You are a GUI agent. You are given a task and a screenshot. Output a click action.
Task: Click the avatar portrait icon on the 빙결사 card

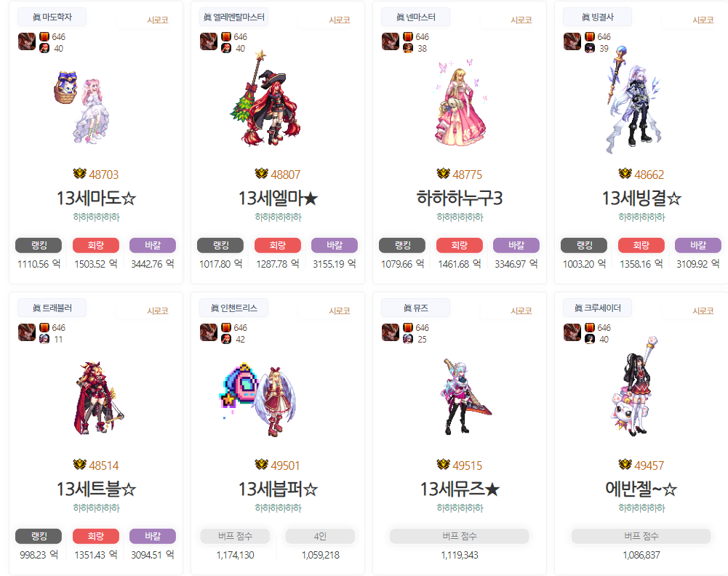(572, 41)
